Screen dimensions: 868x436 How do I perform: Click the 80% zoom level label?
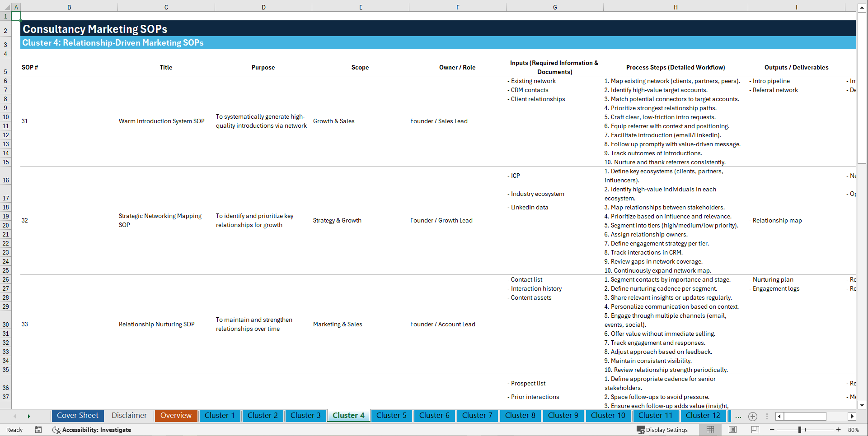(x=854, y=430)
